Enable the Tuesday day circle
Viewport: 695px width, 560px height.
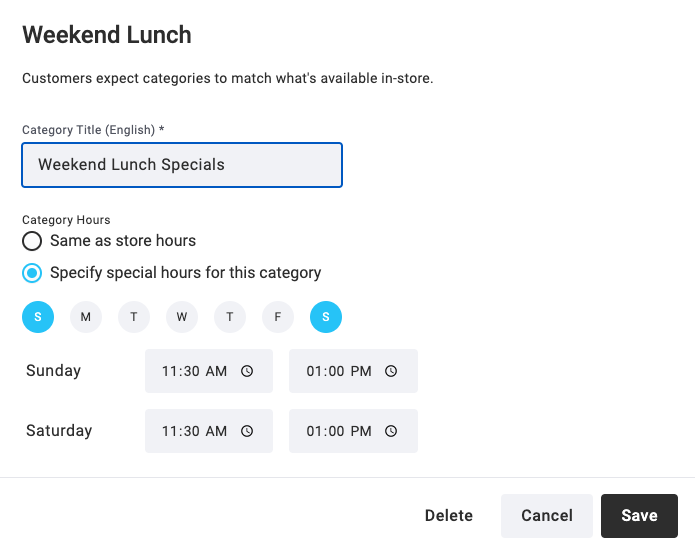coord(134,317)
